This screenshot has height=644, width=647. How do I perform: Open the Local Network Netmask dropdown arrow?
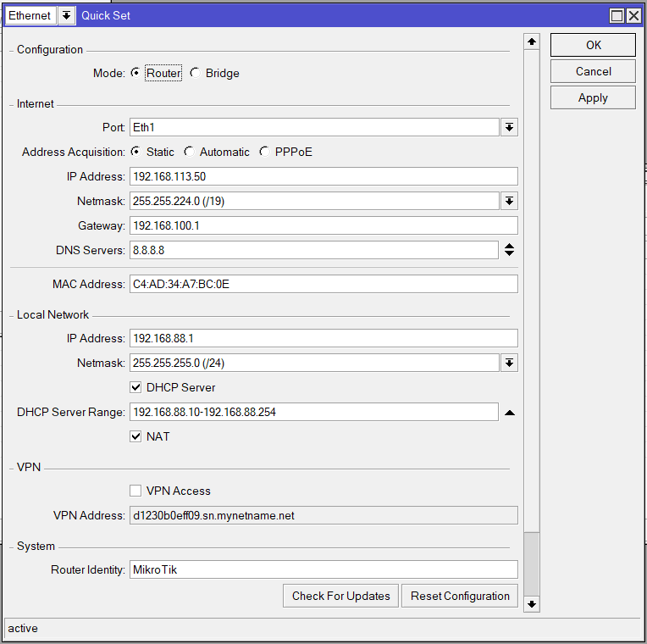point(509,363)
